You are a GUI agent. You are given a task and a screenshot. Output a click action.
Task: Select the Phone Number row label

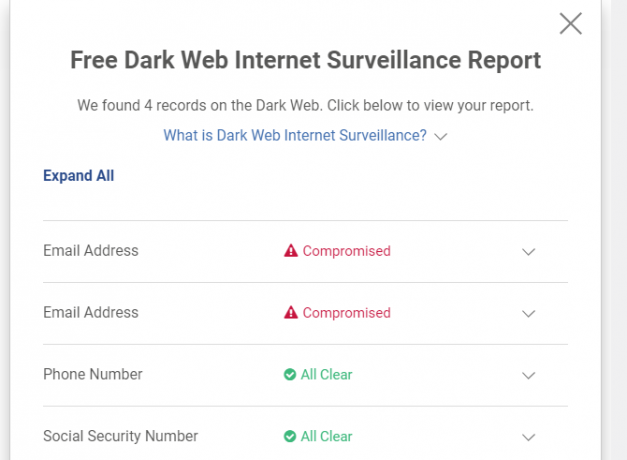point(93,374)
